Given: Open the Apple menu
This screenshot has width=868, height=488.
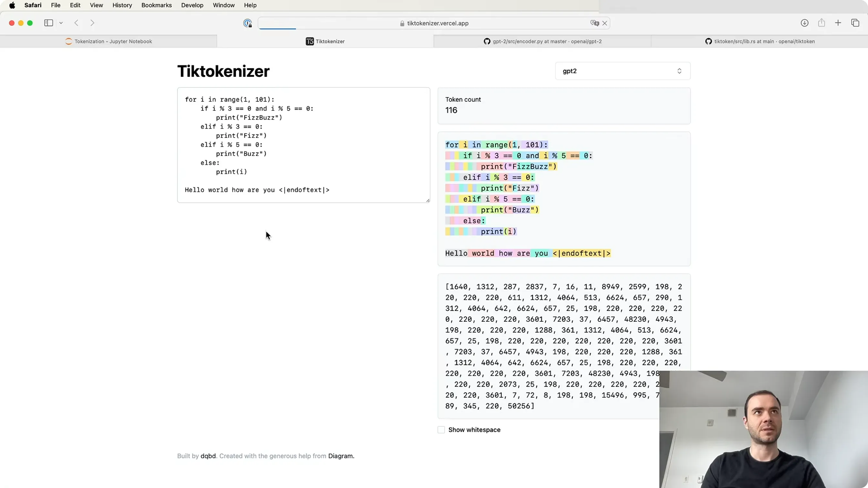Looking at the screenshot, I should point(12,5).
